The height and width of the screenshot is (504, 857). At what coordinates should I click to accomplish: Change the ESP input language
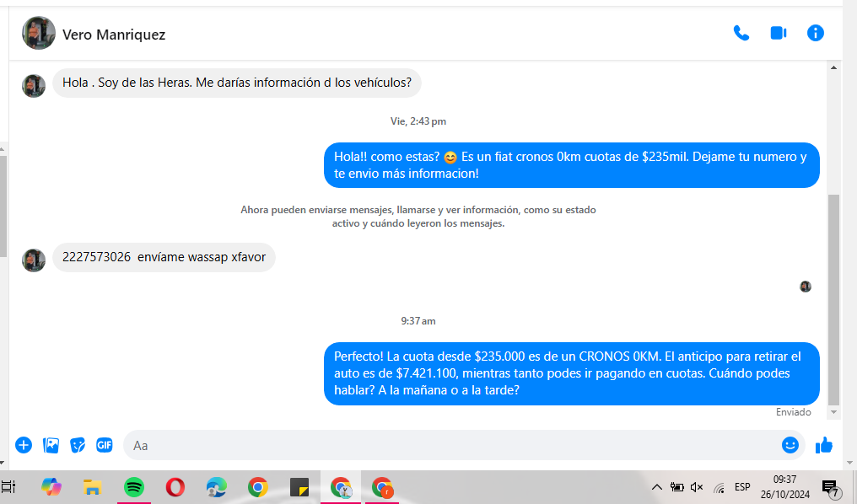tap(742, 487)
